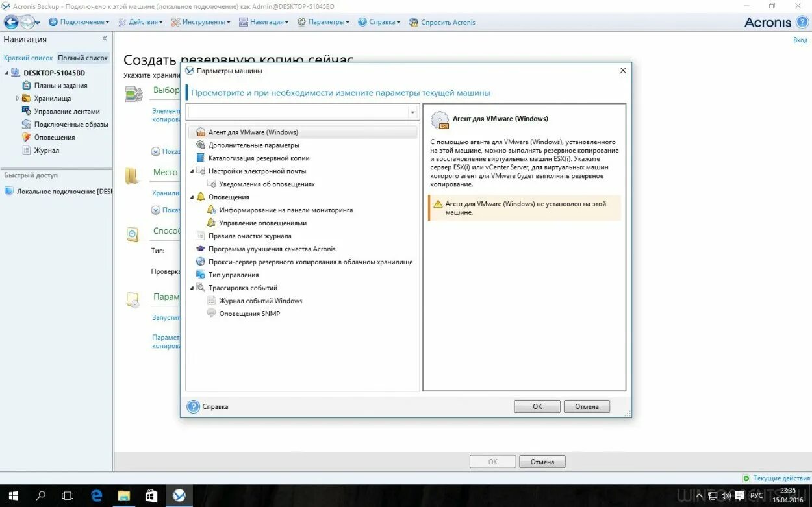Click Журнал событий Windows icon
Viewport: 812px width, 507px height.
coord(211,301)
